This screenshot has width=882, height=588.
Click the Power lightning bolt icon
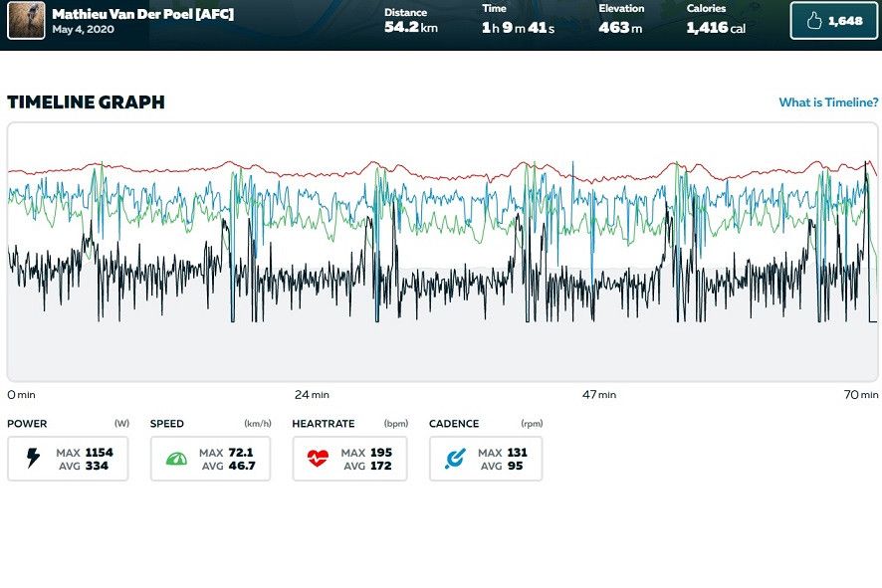click(x=33, y=458)
